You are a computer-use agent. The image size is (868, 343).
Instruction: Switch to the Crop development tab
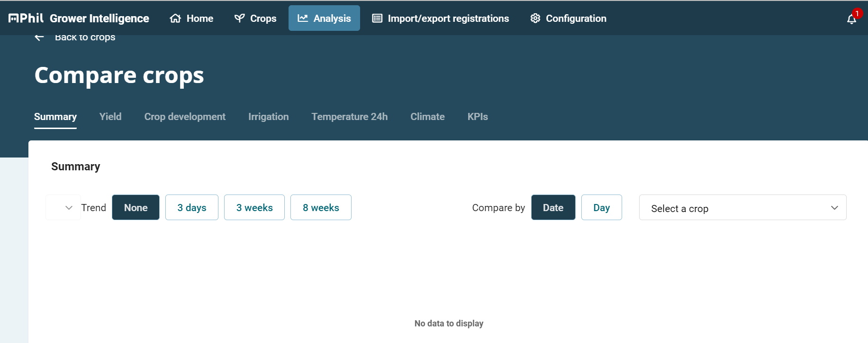[185, 117]
